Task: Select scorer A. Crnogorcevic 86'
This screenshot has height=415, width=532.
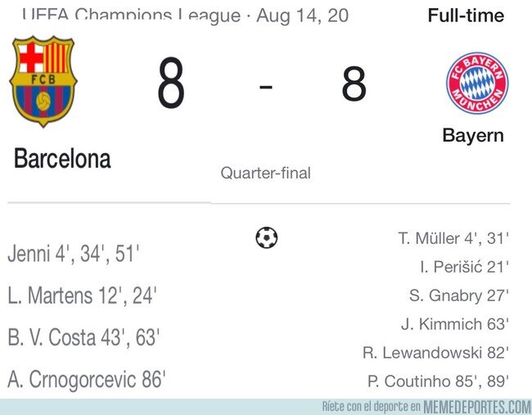Action: 87,379
